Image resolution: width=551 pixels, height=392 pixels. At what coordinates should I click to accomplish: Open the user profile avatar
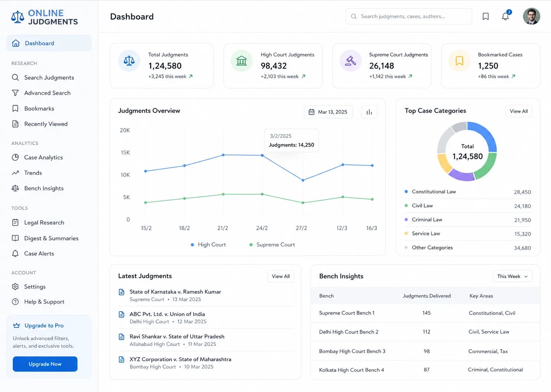tap(531, 16)
